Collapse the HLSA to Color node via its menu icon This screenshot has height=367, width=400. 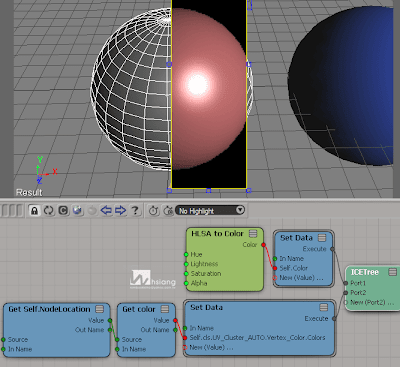253,234
